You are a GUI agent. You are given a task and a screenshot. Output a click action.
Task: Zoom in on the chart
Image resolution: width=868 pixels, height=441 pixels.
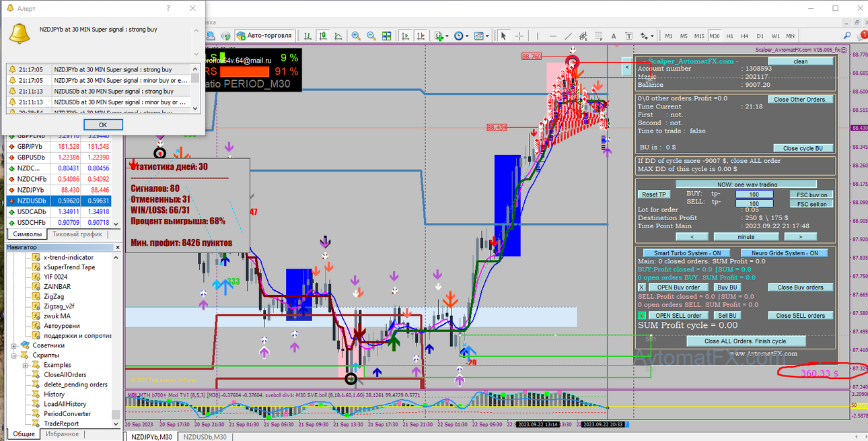(x=356, y=36)
